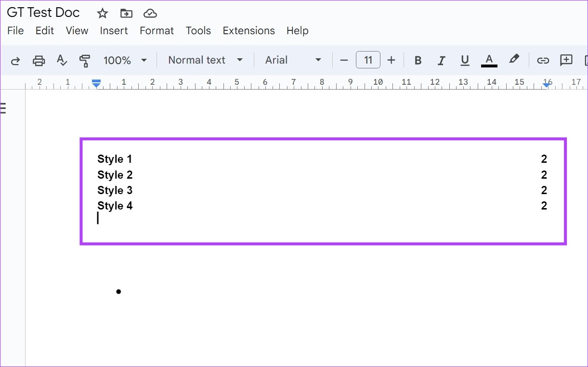Toggle underline formatting

(465, 60)
